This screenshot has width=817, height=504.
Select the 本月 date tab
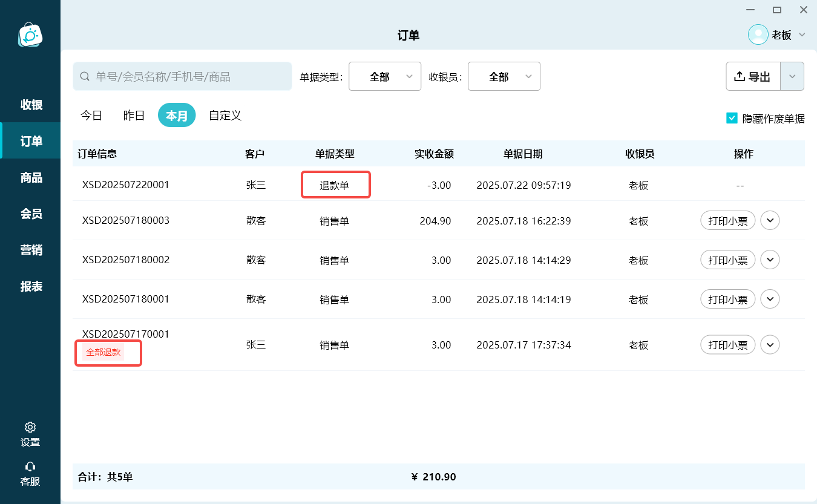177,115
